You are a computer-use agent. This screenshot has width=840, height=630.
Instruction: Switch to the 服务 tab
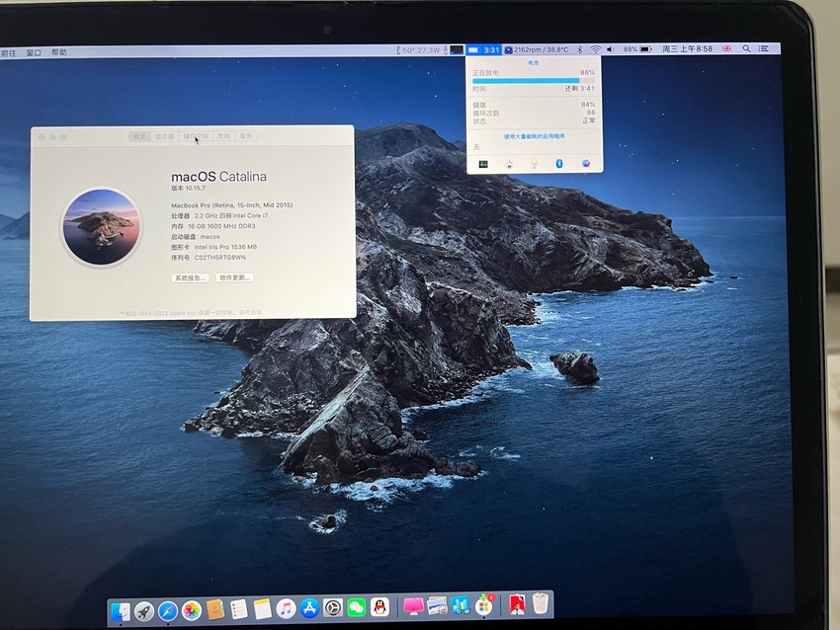coord(245,136)
